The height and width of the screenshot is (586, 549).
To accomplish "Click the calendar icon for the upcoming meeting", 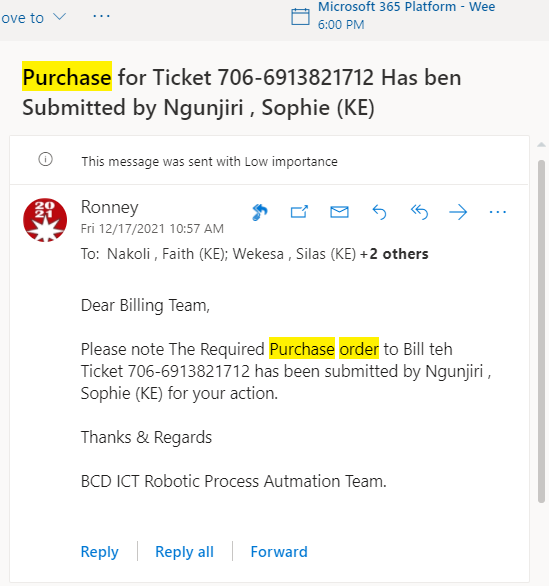I will (x=300, y=17).
